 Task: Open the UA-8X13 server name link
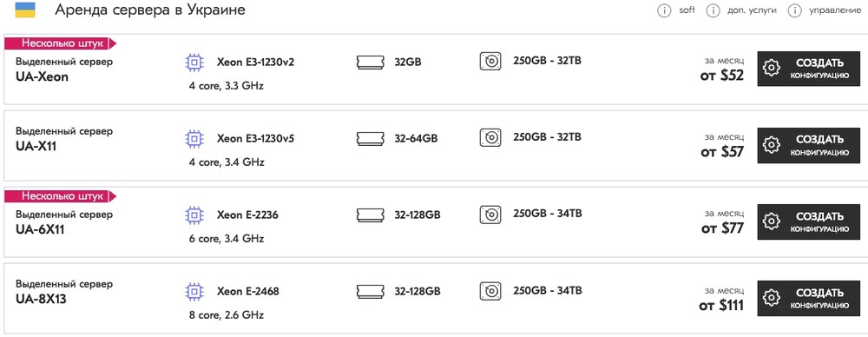point(42,300)
